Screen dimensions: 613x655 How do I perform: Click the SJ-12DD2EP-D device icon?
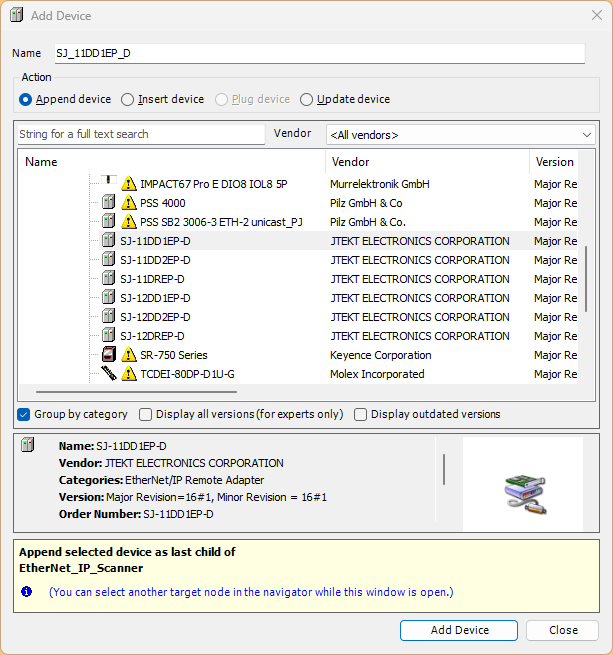point(109,317)
